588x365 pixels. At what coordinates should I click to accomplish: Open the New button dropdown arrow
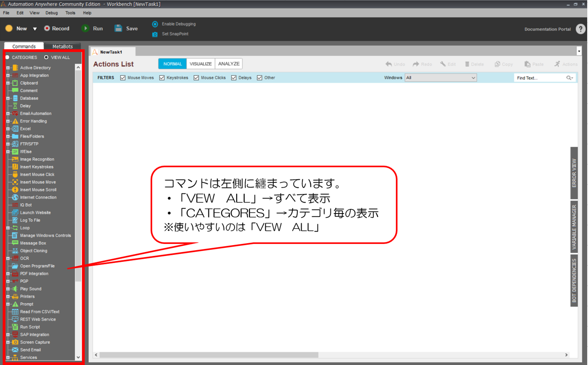click(x=35, y=29)
